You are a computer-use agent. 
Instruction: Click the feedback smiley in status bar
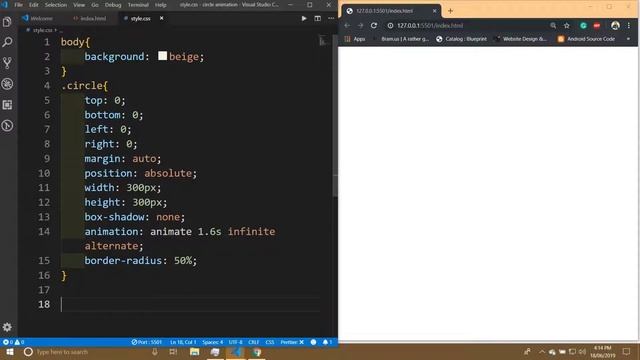coord(313,342)
